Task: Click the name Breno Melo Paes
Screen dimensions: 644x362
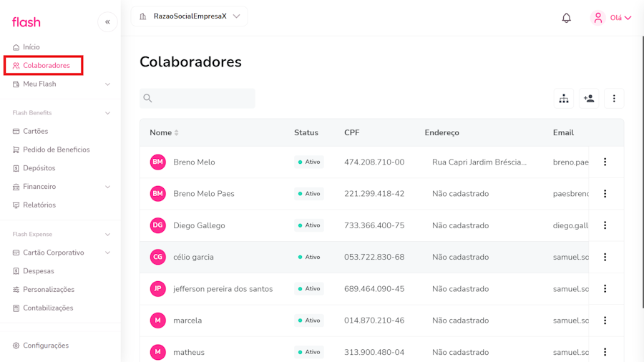Action: tap(204, 194)
